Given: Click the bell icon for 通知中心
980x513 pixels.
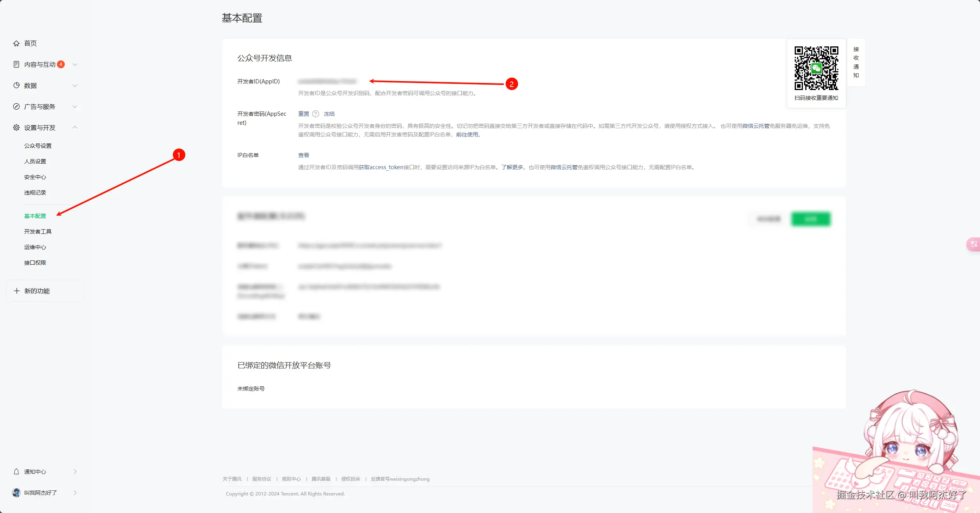Looking at the screenshot, I should pyautogui.click(x=16, y=472).
